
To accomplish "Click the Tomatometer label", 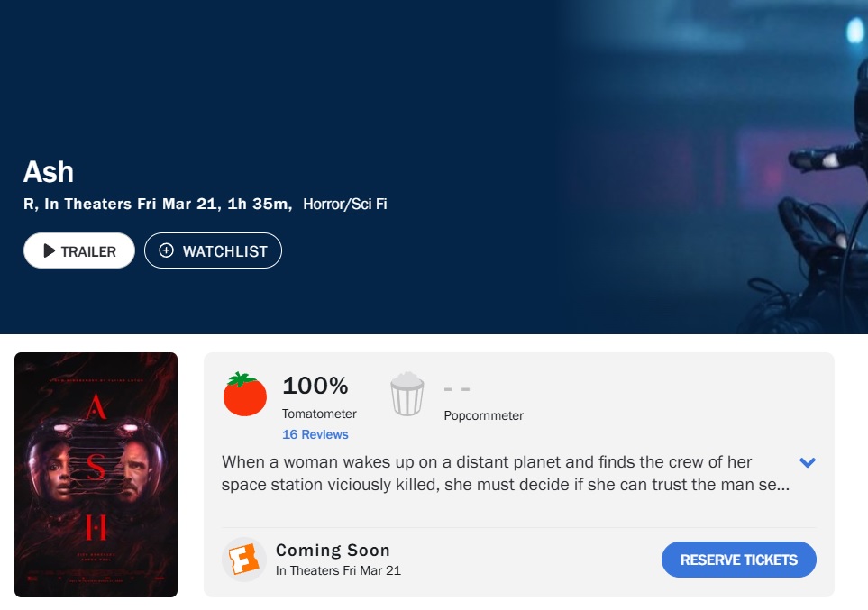I will [319, 414].
